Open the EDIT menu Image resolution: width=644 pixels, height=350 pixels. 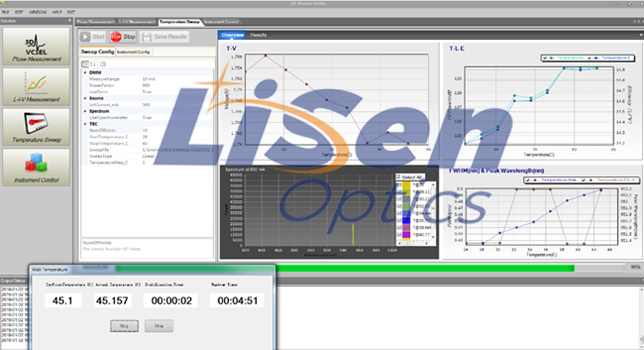coord(19,12)
